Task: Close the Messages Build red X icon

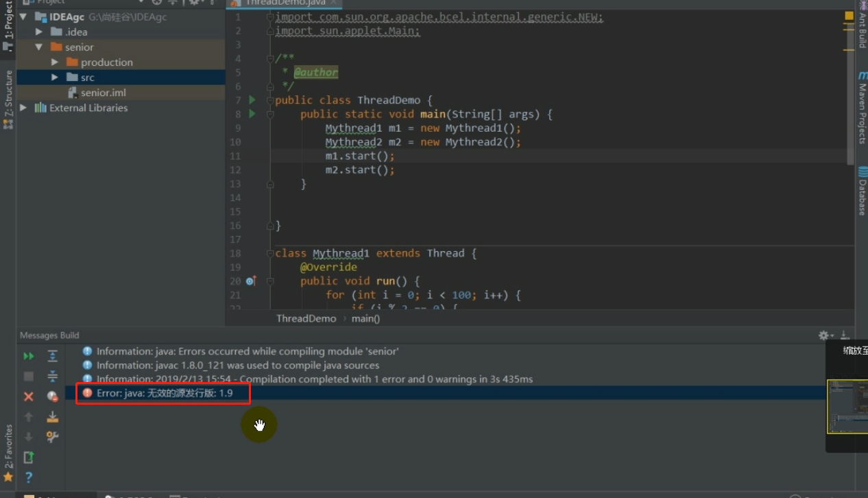Action: tap(29, 396)
